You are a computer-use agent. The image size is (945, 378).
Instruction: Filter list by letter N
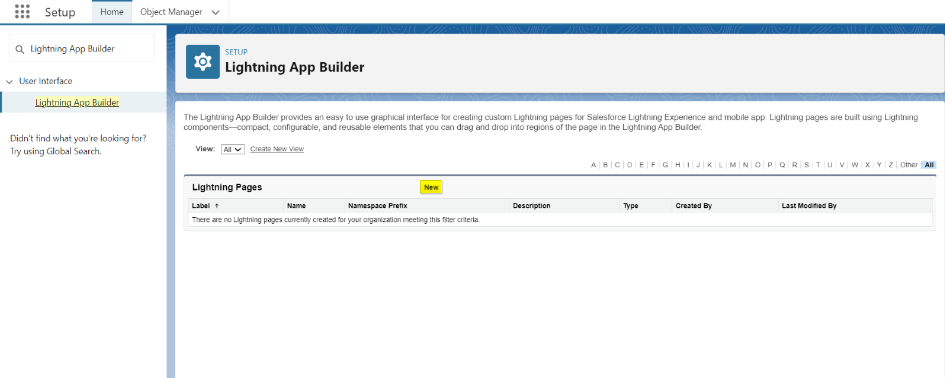pyautogui.click(x=746, y=165)
